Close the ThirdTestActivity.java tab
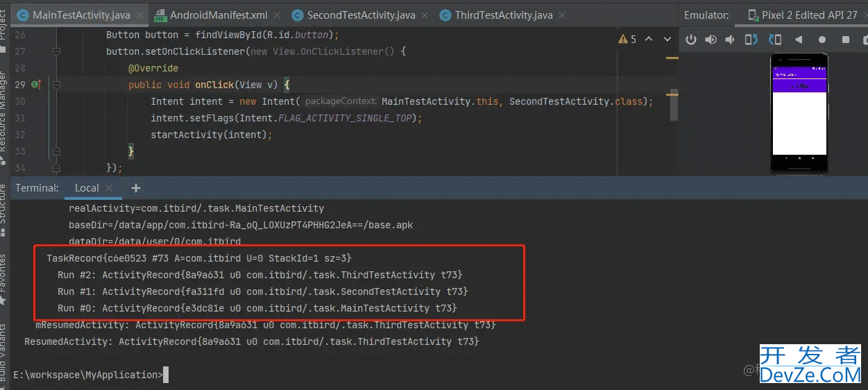This screenshot has height=390, width=868. click(x=561, y=15)
